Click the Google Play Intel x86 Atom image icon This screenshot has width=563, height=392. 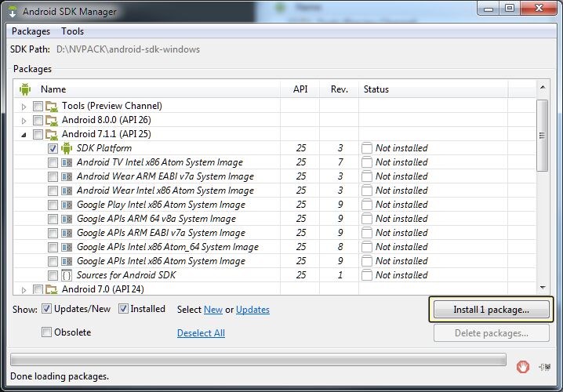pos(67,205)
